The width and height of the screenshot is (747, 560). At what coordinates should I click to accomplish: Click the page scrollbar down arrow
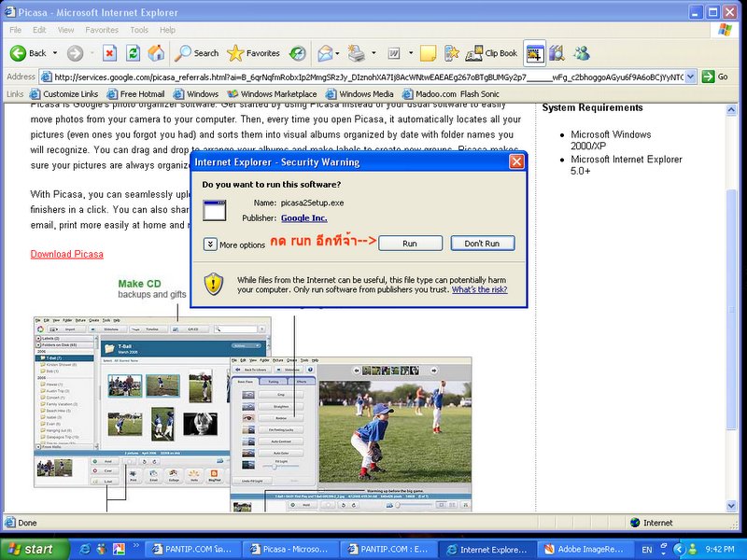(731, 506)
